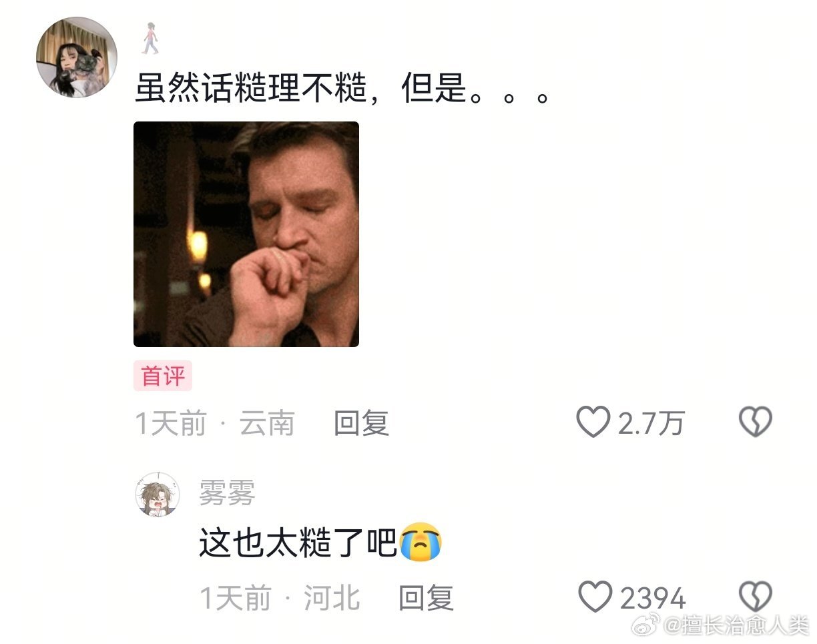The image size is (817, 644).
Task: Open the first commenter's profile avatar
Action: pos(77,57)
